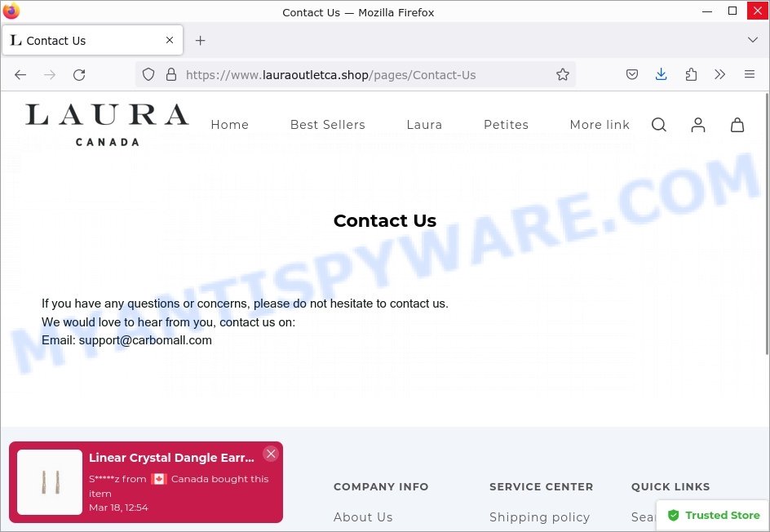770x532 pixels.
Task: Click the Laura Canada logo
Action: point(107,125)
